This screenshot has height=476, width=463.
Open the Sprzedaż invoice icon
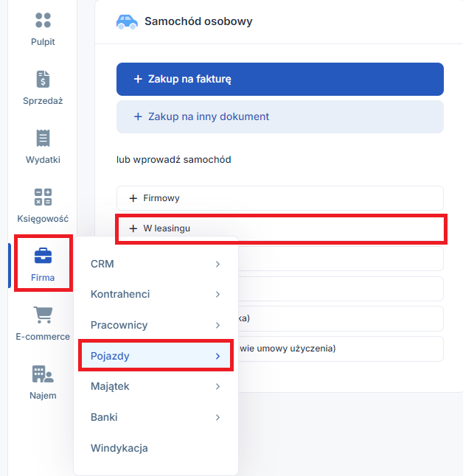[x=43, y=79]
